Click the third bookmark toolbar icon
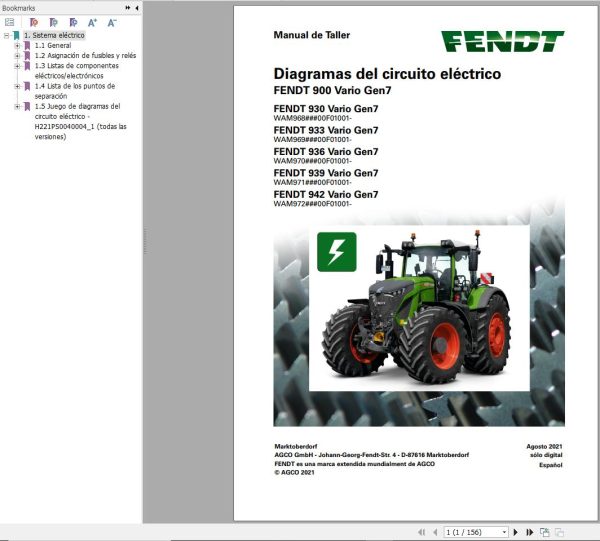The height and width of the screenshot is (541, 600). pos(73,23)
